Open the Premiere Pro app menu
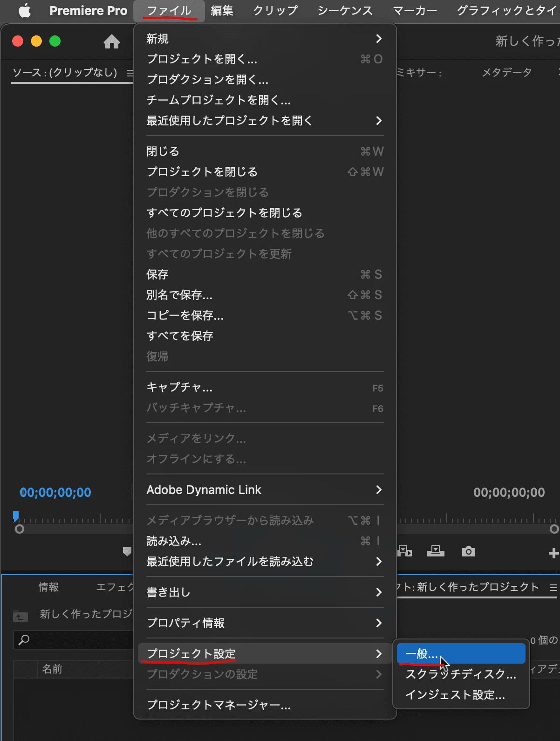 coord(89,10)
